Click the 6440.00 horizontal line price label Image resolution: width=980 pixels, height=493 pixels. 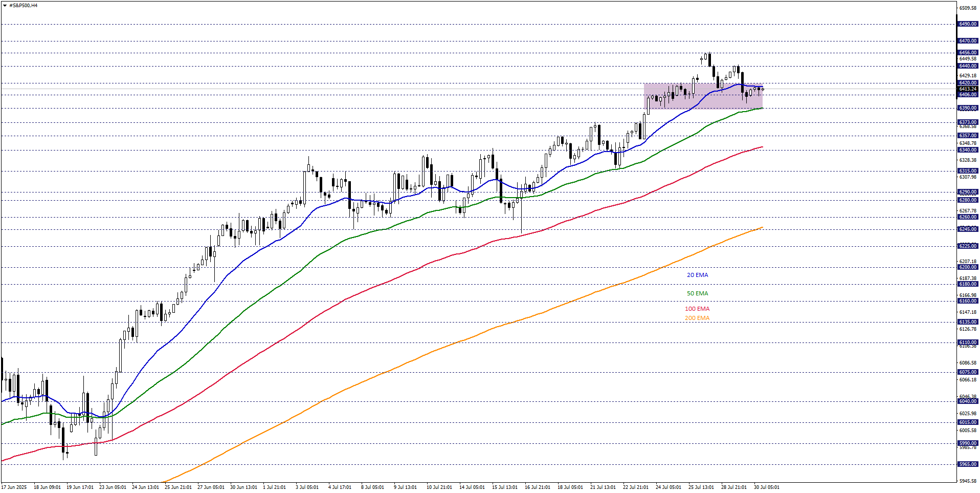(968, 66)
